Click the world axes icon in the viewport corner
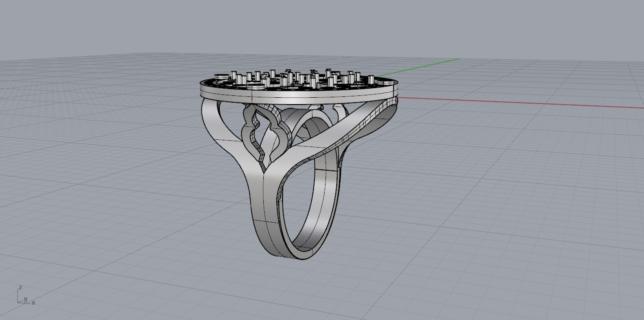Viewport: 644px width, 320px height. point(26,295)
